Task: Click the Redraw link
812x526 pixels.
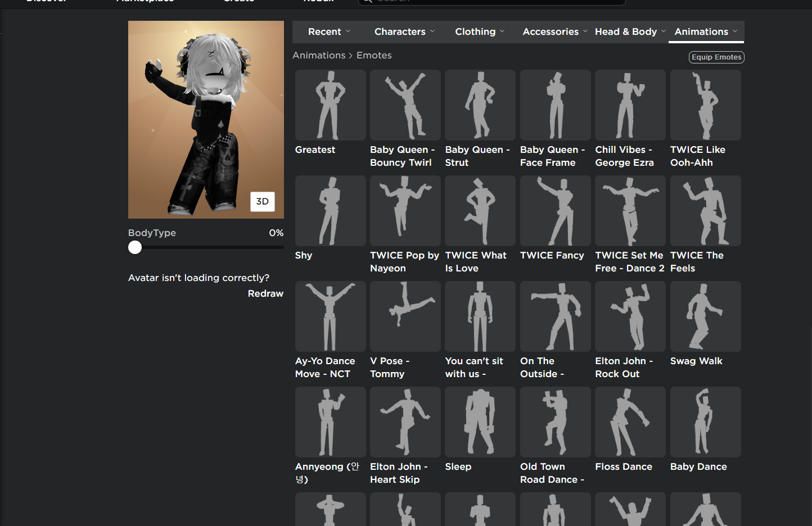Action: (x=265, y=293)
